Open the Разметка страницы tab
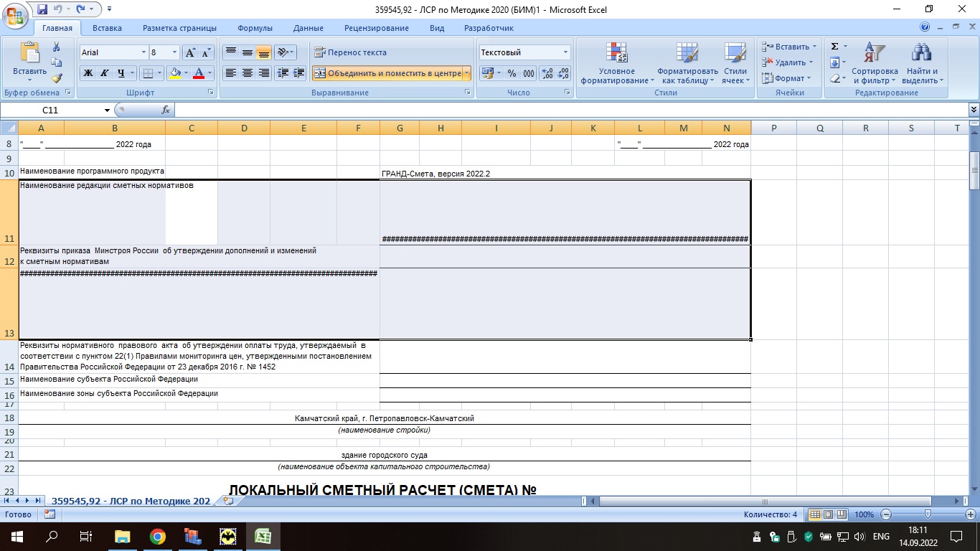Image resolution: width=980 pixels, height=551 pixels. (179, 28)
